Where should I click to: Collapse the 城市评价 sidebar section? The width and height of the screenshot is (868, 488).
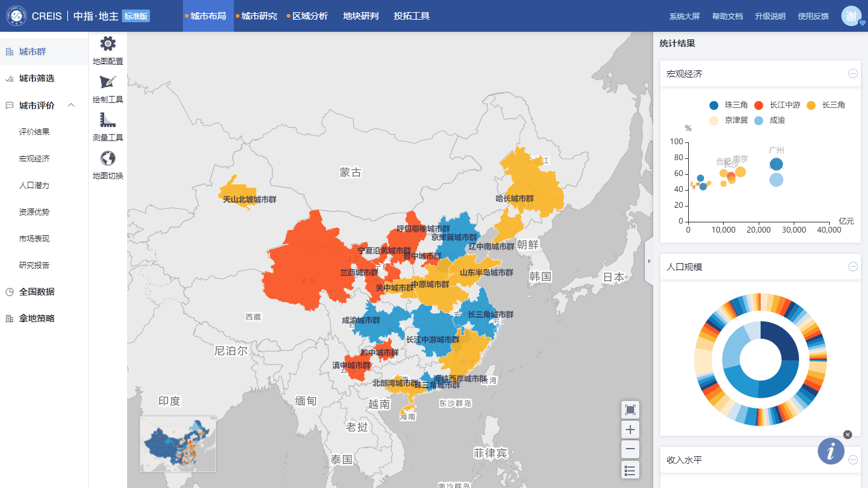(71, 105)
